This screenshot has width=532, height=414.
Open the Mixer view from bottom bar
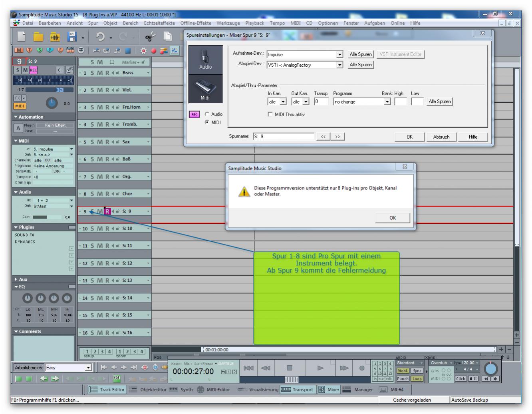tap(329, 390)
